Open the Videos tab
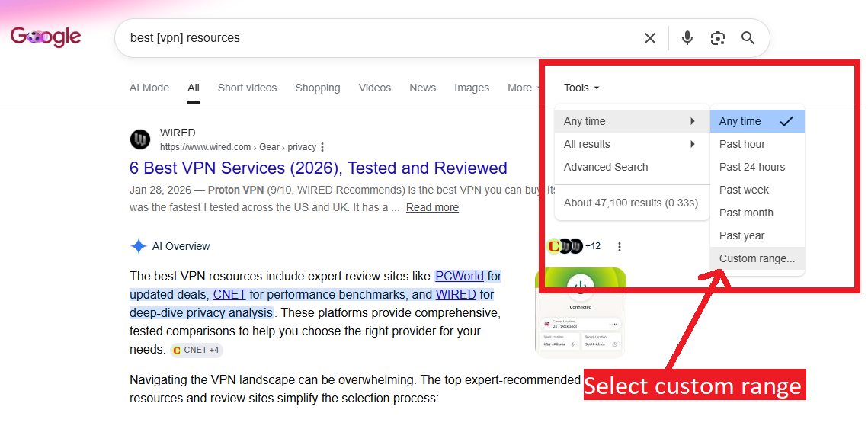Viewport: 868px width, 429px height. pyautogui.click(x=375, y=88)
